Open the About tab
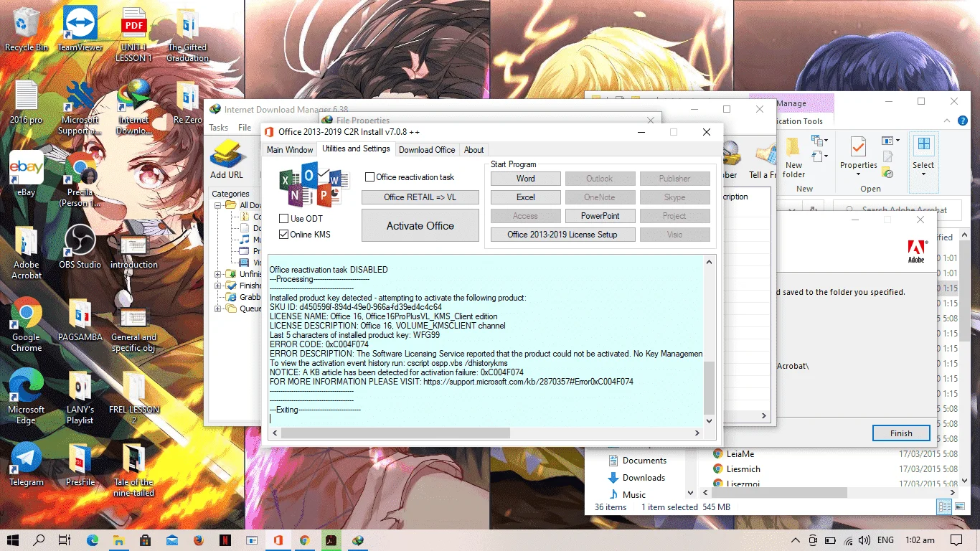 473,150
